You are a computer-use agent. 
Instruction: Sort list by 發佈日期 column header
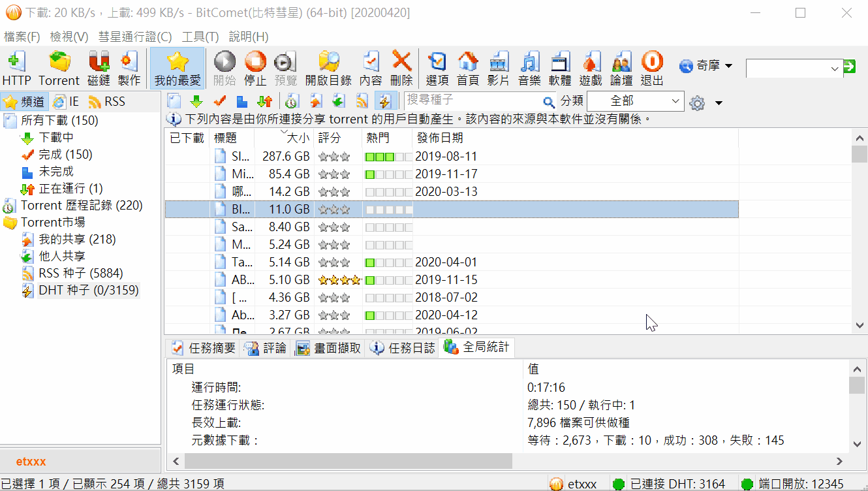[x=576, y=138]
